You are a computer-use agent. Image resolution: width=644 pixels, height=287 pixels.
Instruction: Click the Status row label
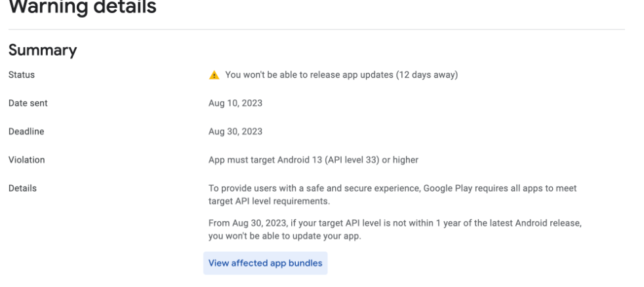[22, 75]
